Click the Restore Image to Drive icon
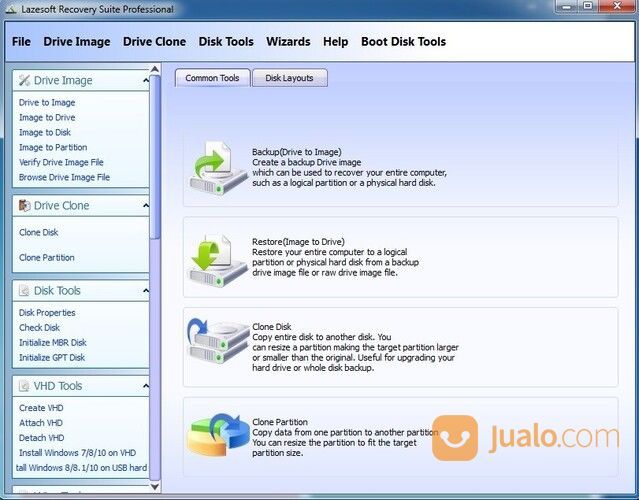Screen dimensions: 639x500 point(218,258)
